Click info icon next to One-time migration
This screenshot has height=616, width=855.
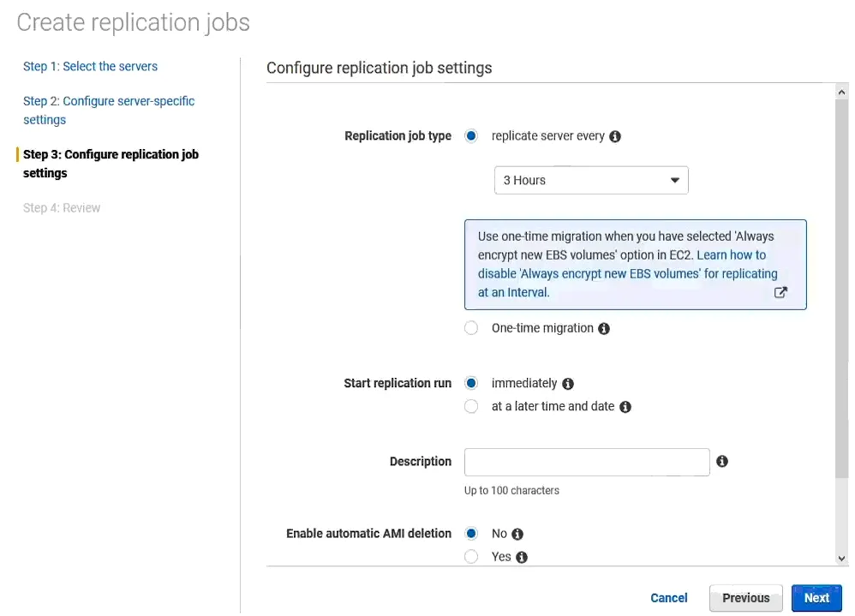coord(604,329)
